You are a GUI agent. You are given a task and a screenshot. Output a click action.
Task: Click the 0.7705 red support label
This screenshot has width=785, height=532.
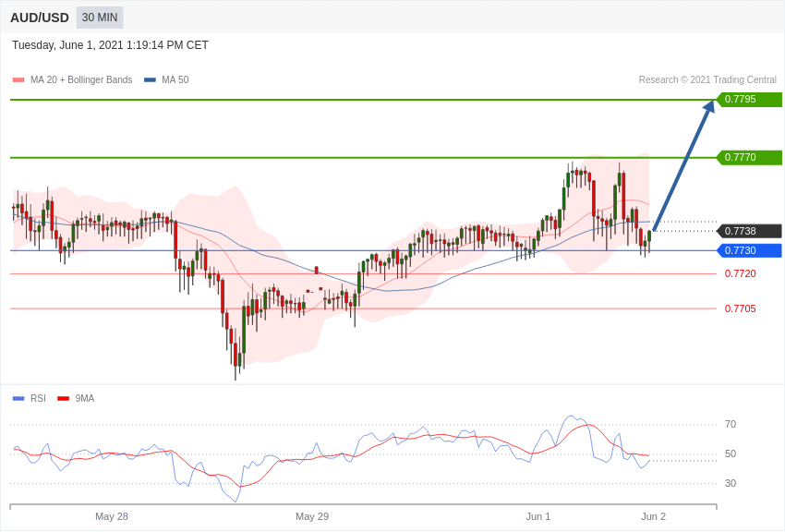(741, 308)
